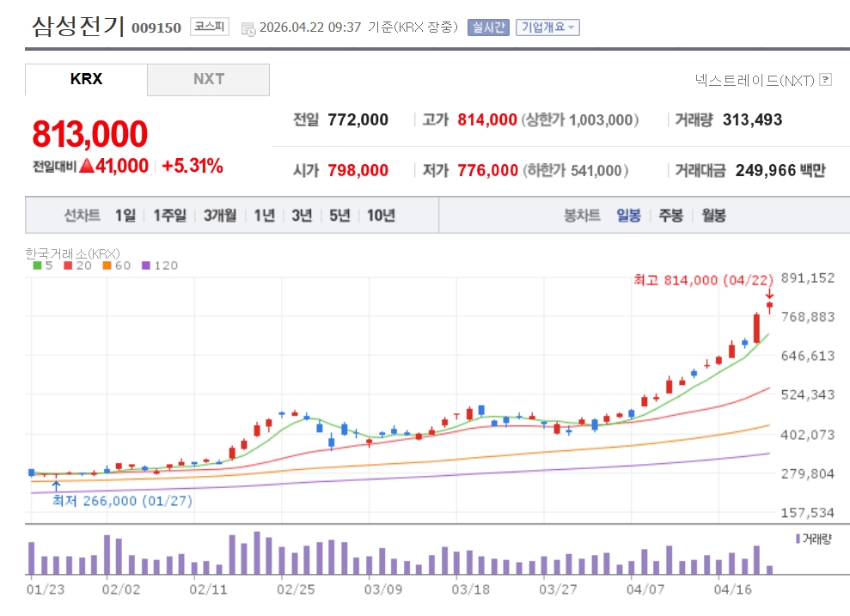Click the 코스피 market badge
This screenshot has width=850, height=616.
click(209, 27)
